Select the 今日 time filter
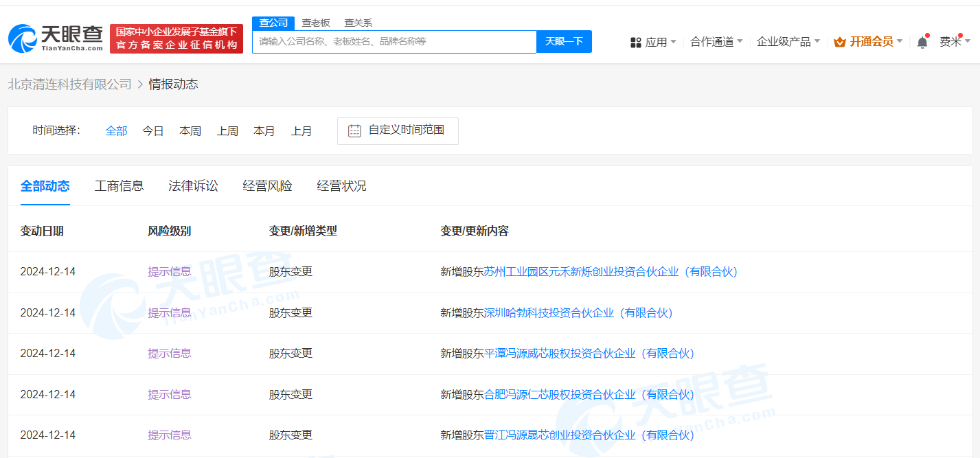Screen dimensions: 980x458 [x=152, y=130]
